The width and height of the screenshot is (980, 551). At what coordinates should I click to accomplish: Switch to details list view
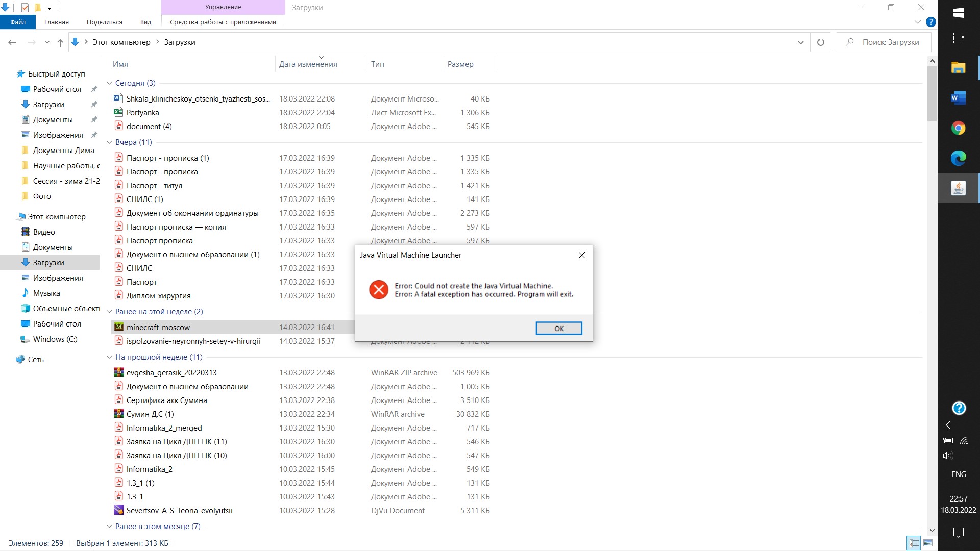tap(914, 543)
